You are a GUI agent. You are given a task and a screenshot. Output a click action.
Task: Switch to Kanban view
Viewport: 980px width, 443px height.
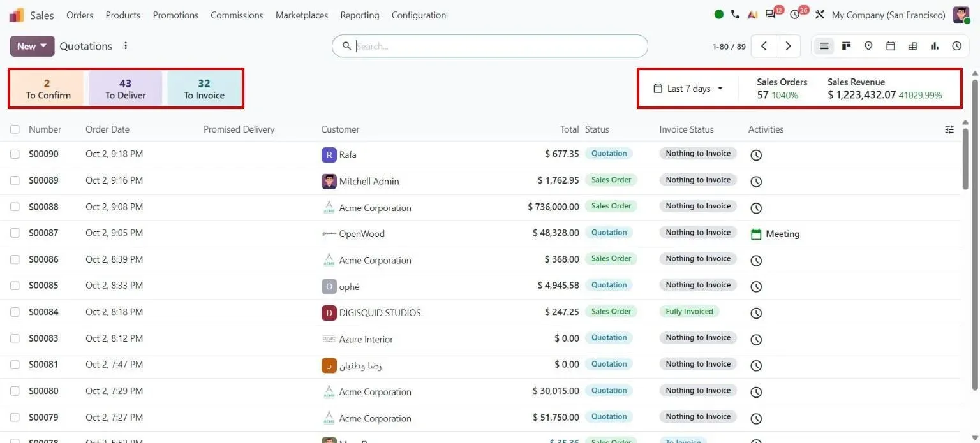click(x=847, y=46)
